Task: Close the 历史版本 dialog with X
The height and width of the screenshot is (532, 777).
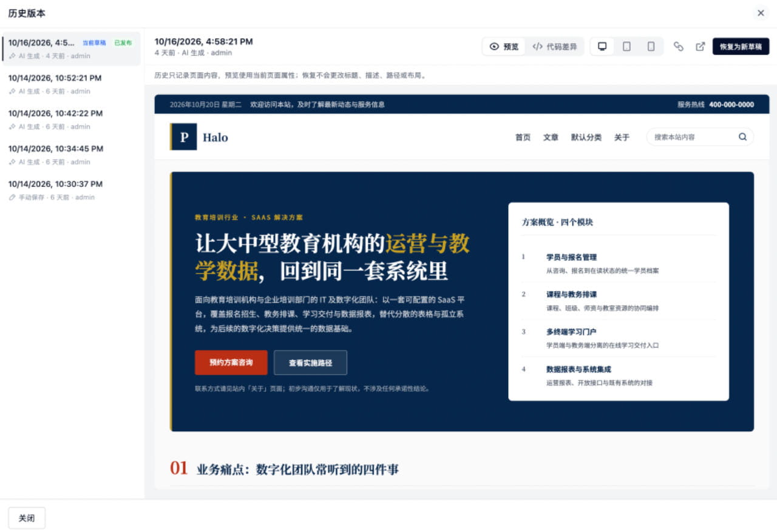Action: [761, 13]
